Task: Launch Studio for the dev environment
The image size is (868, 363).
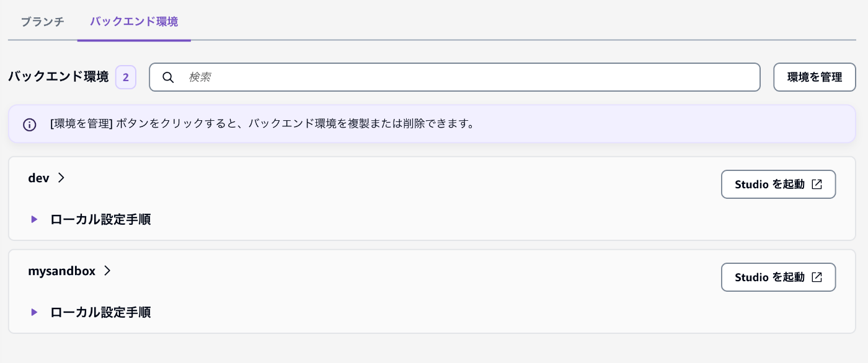Action: [778, 184]
